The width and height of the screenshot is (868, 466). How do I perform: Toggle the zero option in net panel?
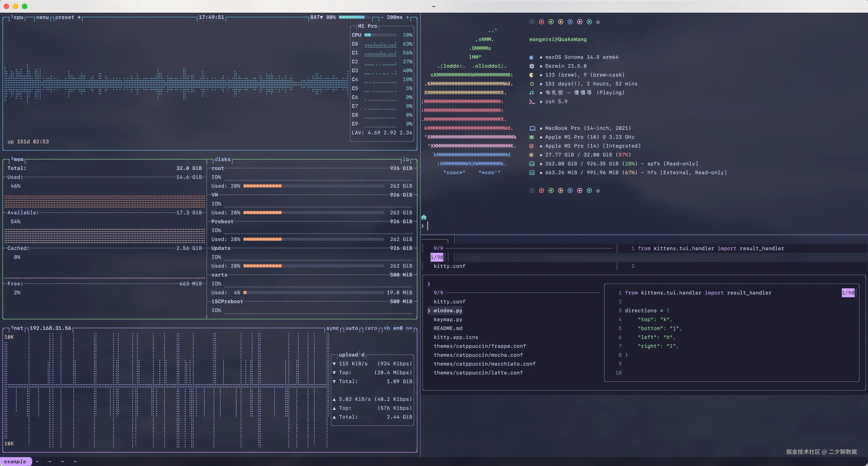[x=371, y=328]
